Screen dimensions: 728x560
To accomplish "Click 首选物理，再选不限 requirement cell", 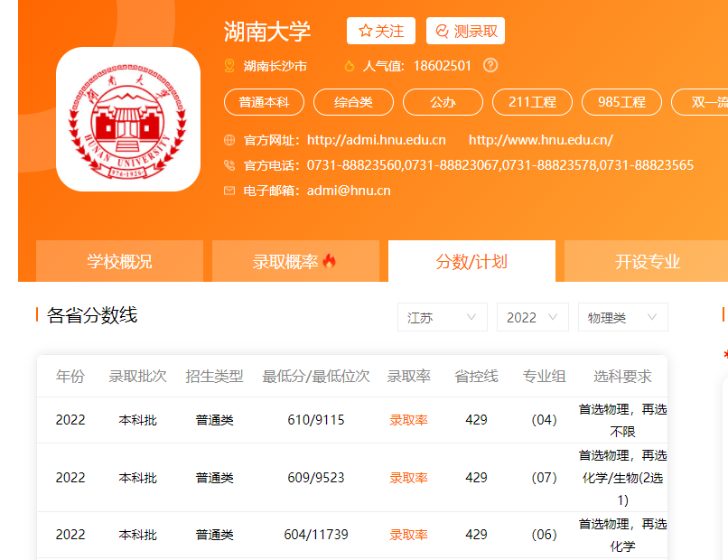I will [x=622, y=420].
